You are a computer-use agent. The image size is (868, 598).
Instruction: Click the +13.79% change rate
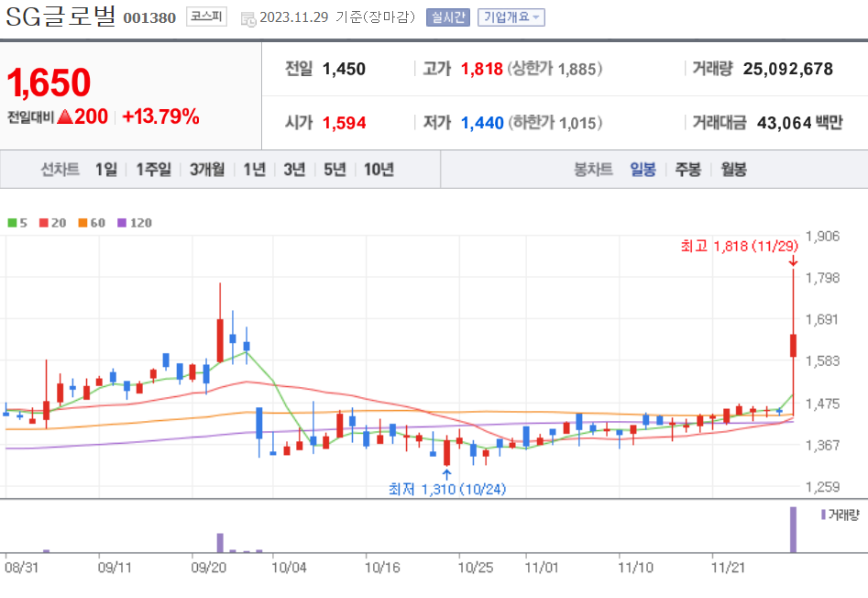[x=160, y=116]
